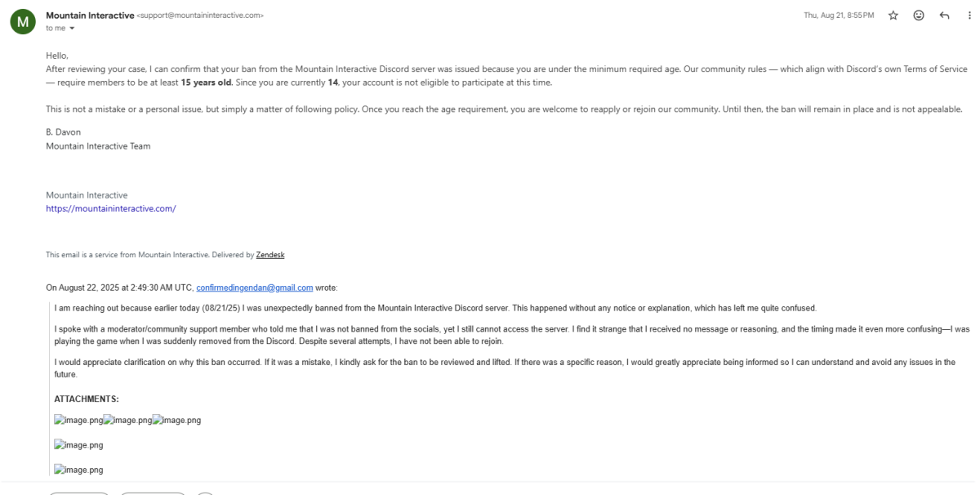Open the image.png on the second attachment row

(x=78, y=445)
